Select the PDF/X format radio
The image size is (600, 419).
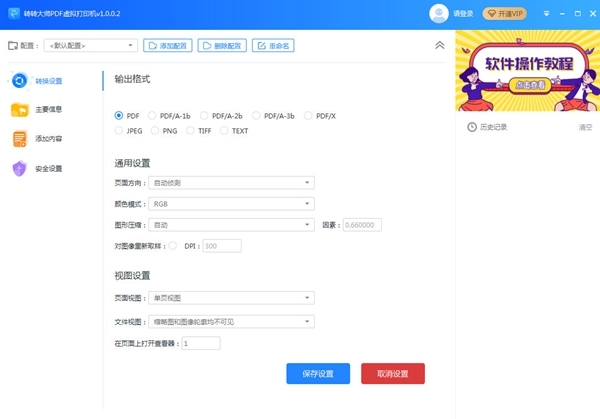point(308,116)
